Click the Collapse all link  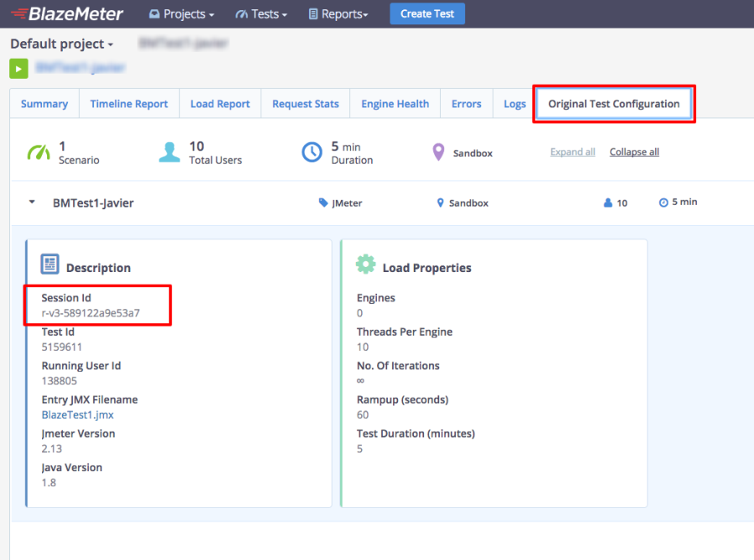pos(634,152)
